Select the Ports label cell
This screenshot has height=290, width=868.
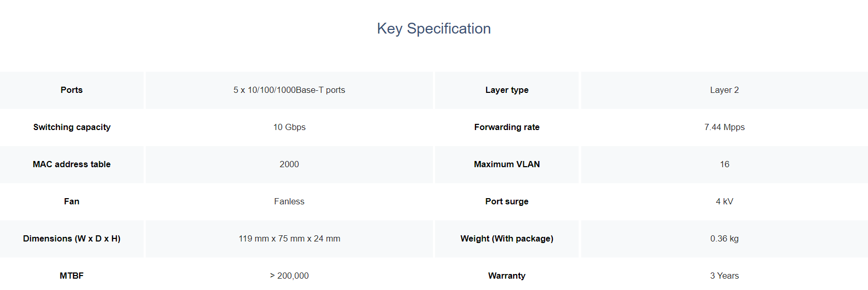(72, 90)
